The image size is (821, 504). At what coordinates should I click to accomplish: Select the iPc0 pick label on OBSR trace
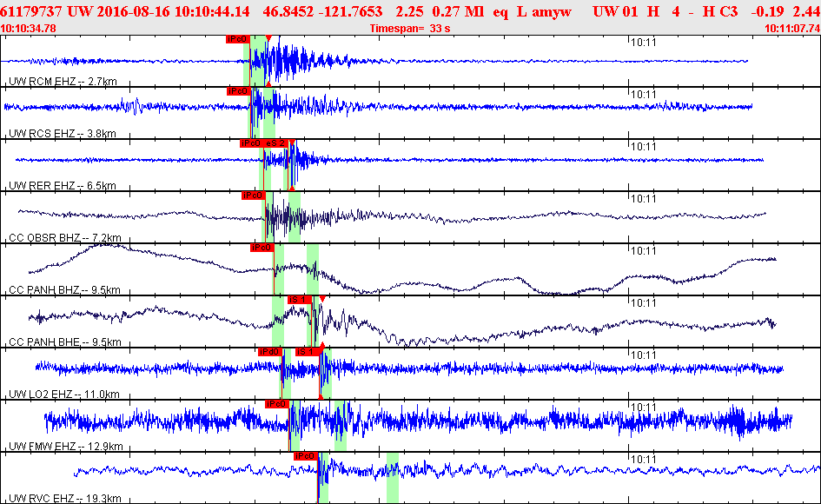coord(254,196)
